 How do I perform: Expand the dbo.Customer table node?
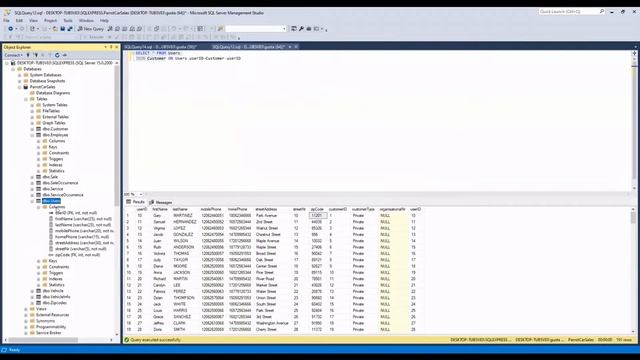pyautogui.click(x=32, y=129)
